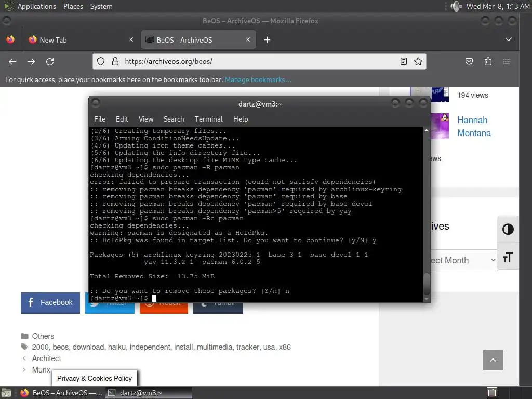Open the Firefox extensions puzzle icon
The height and width of the screenshot is (399, 532).
pyautogui.click(x=488, y=61)
